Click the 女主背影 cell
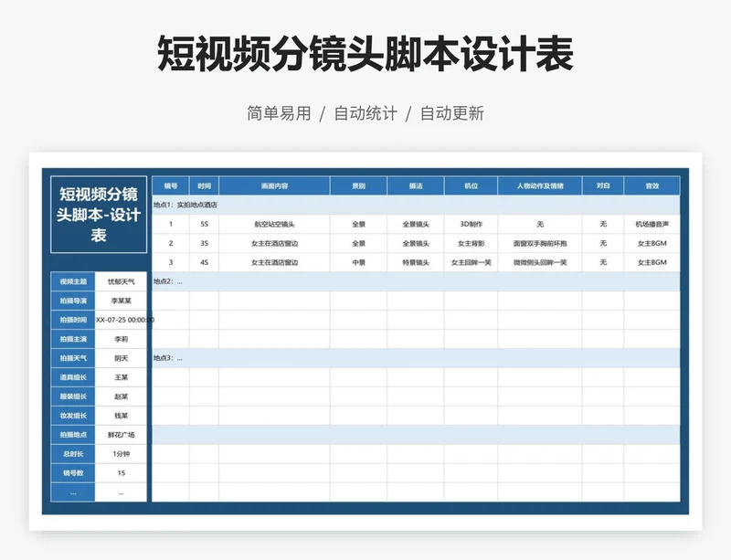This screenshot has height=560, width=731. pos(471,243)
